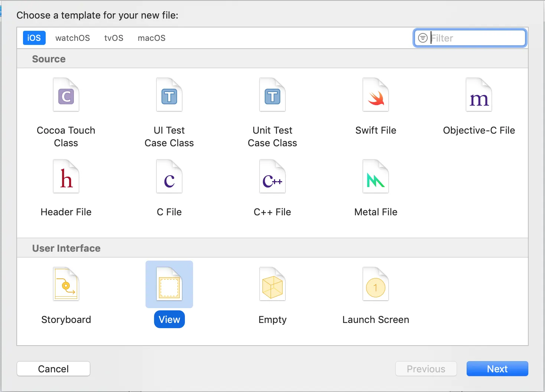The height and width of the screenshot is (392, 545).
Task: Choose the UI Test Case Class icon
Action: pyautogui.click(x=169, y=95)
